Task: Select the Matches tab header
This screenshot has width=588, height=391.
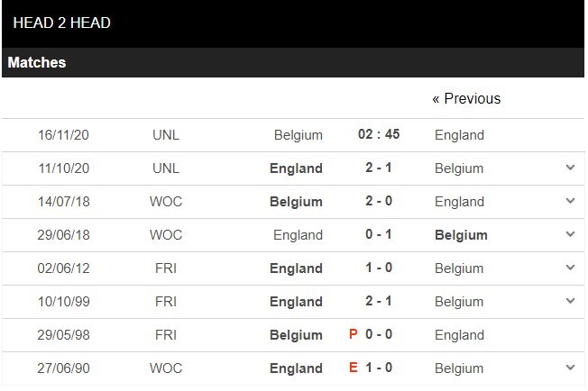Action: 37,63
